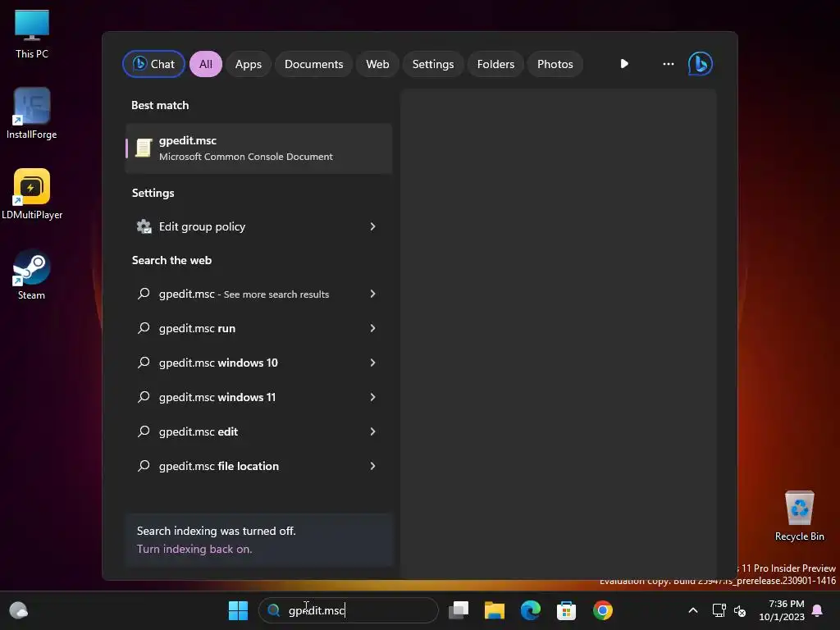Expand chevron for gpedit.msc run

(x=373, y=328)
